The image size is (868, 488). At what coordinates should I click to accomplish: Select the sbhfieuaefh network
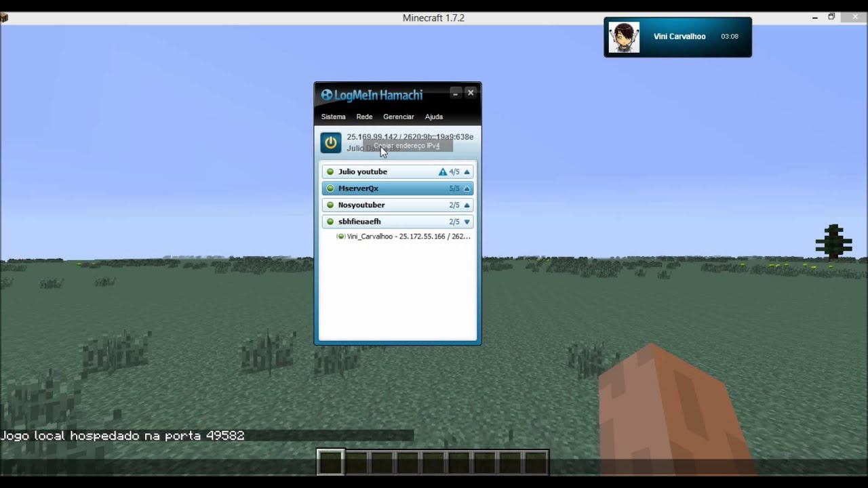[x=397, y=222]
